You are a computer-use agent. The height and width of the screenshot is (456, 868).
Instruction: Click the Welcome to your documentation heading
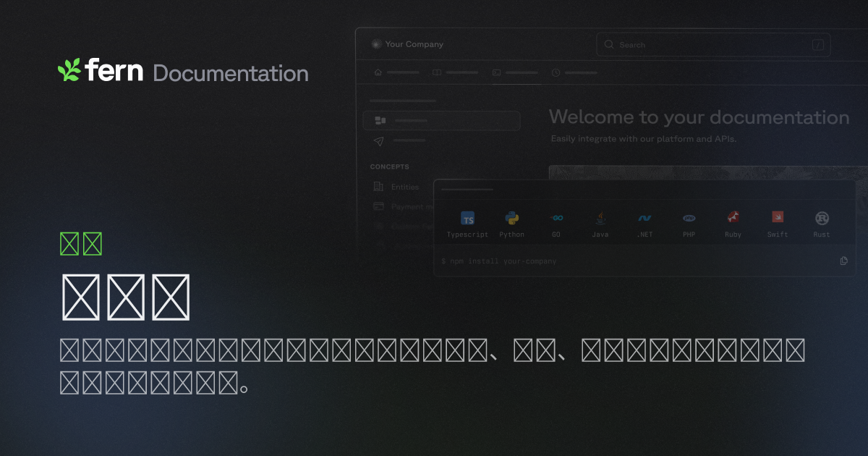coord(699,117)
